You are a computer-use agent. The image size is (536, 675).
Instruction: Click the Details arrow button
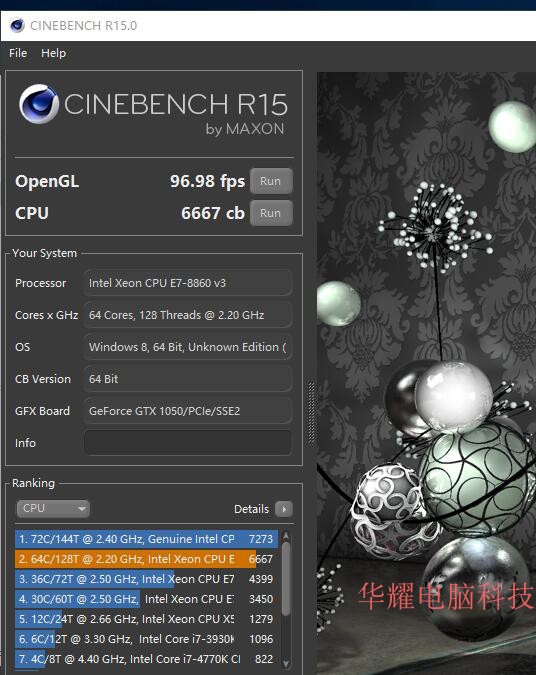pos(284,509)
